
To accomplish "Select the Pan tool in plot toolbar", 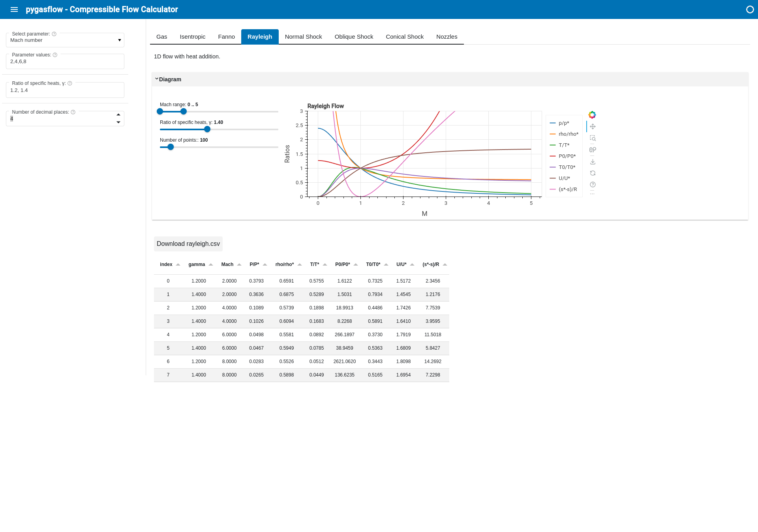I will pyautogui.click(x=593, y=127).
